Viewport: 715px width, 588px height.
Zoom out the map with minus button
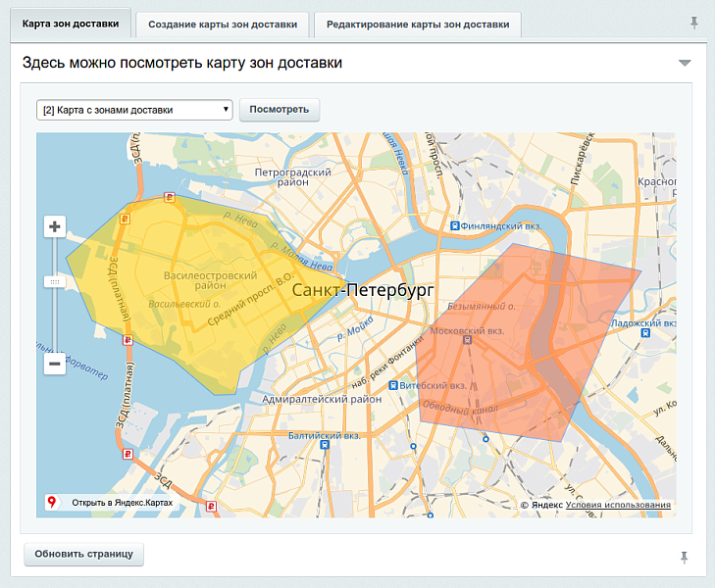click(55, 364)
